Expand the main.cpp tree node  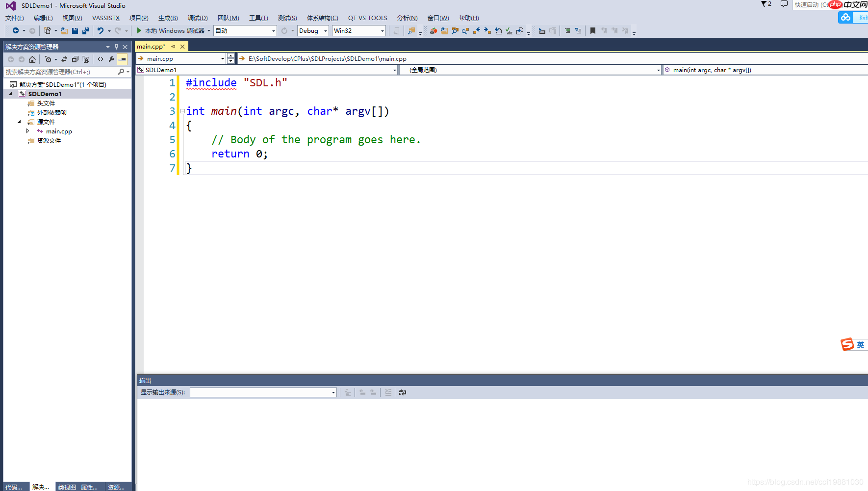(28, 131)
